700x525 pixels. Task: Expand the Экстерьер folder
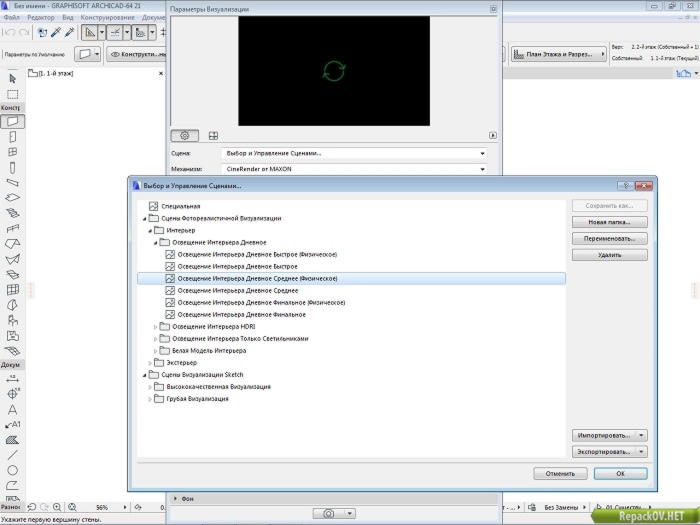[150, 363]
